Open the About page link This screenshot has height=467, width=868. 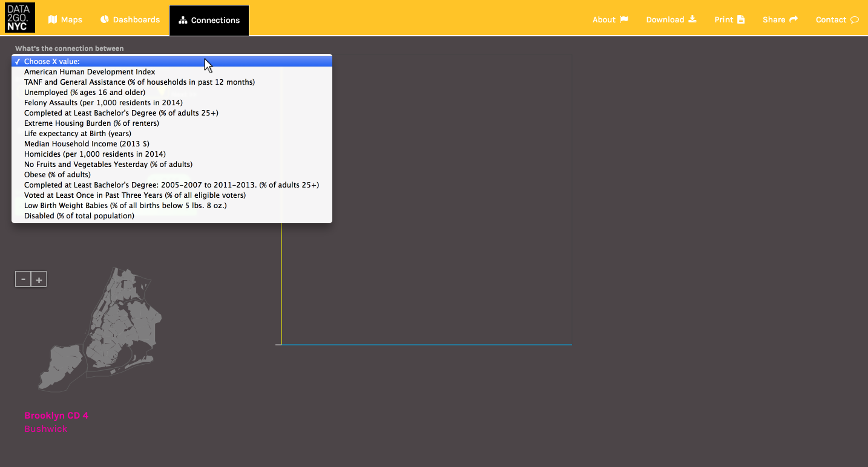coord(610,19)
